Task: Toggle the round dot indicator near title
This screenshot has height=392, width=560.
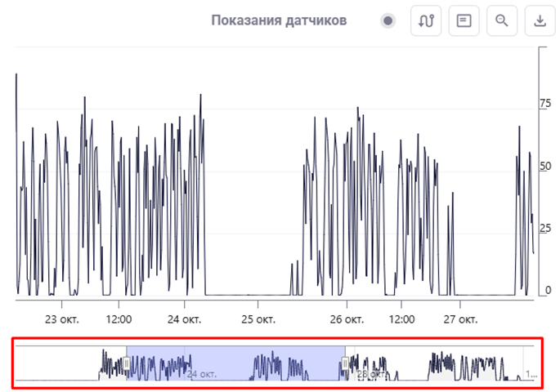Action: 388,21
